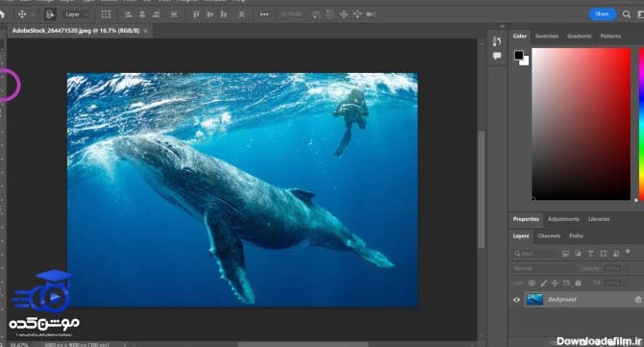Click the blue Share button

[602, 14]
